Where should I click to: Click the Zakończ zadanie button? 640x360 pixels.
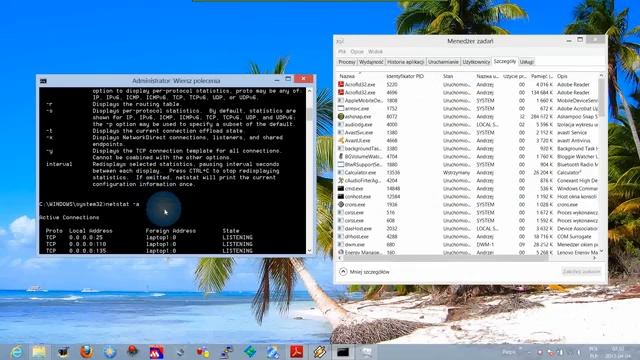581,271
